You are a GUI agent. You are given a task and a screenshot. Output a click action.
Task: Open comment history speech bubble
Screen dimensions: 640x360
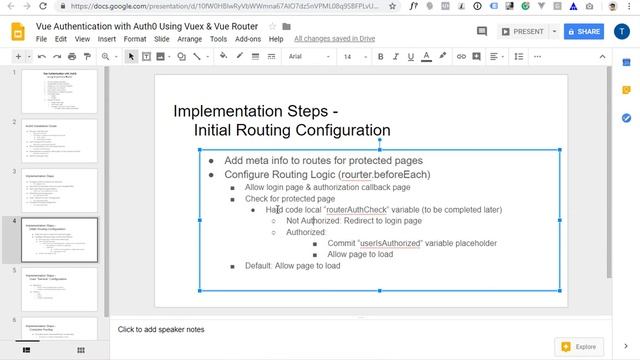tap(482, 31)
